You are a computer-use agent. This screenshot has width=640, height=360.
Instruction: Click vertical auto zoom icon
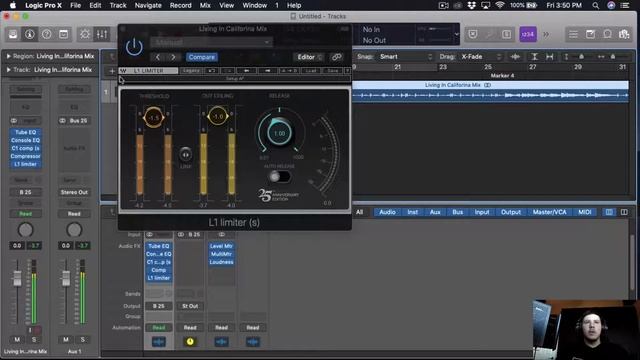(534, 57)
